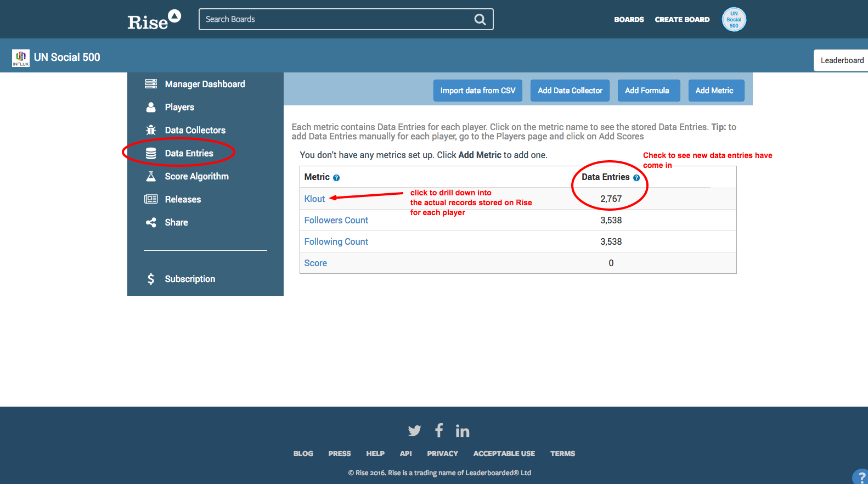Open the LinkedIn icon in the footer
The width and height of the screenshot is (868, 484).
[x=463, y=431]
